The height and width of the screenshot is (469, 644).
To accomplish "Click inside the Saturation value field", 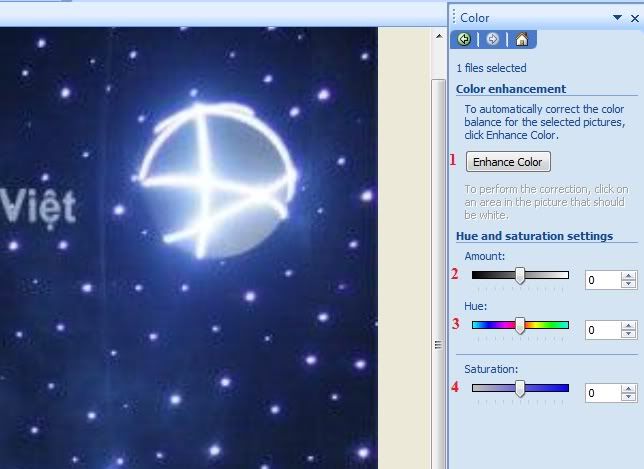I will pyautogui.click(x=603, y=393).
